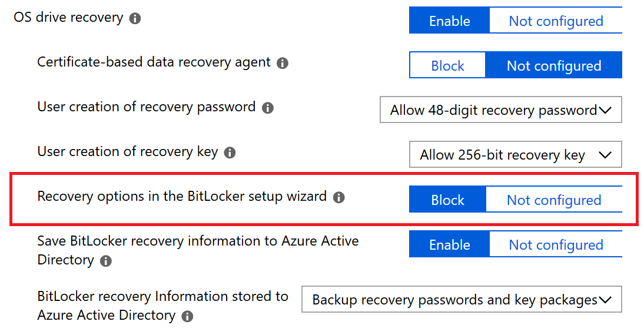
Task: Click the User creation of recovery password label
Action: click(146, 107)
